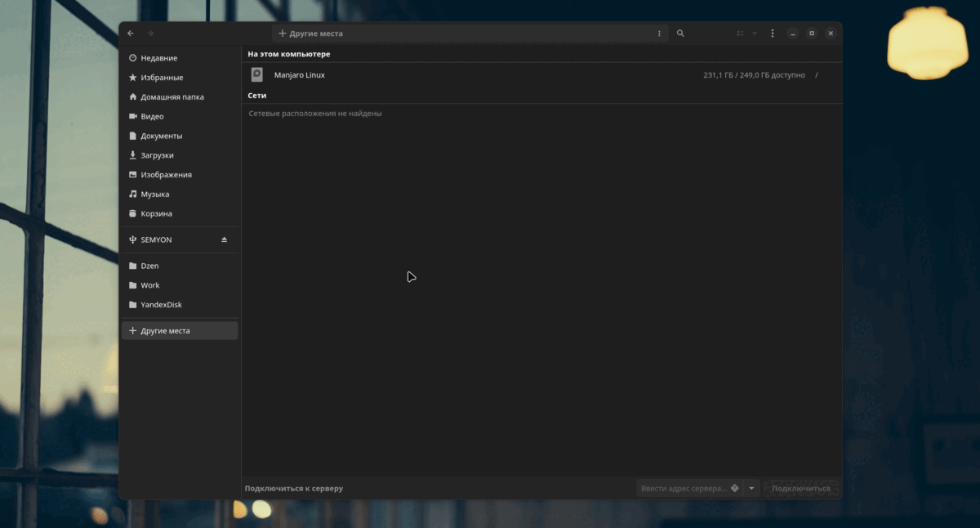The width and height of the screenshot is (980, 528).
Task: Open the YandexDisk bookmark
Action: click(162, 305)
